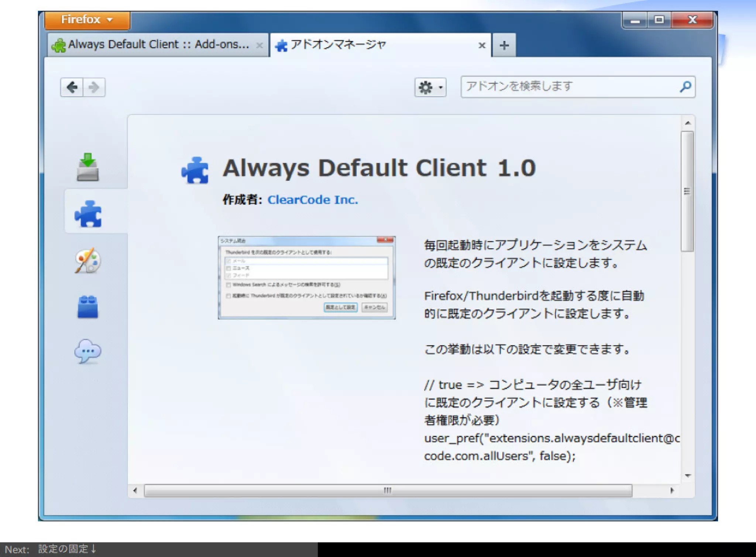Close the アドオンマネージャ tab

pyautogui.click(x=482, y=45)
